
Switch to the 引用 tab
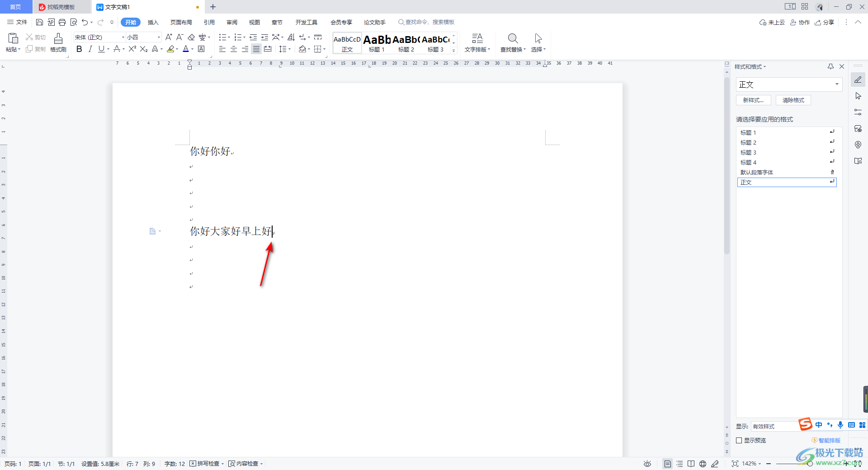[x=209, y=22]
